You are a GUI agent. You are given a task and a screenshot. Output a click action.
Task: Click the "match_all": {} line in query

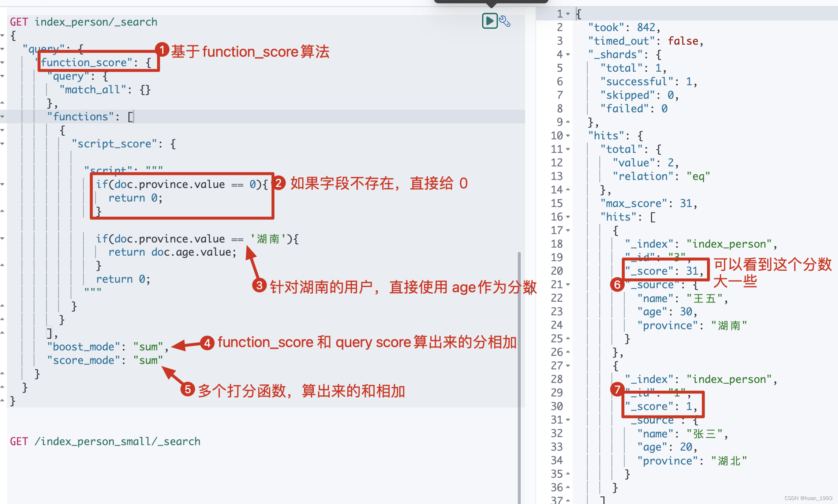[x=105, y=90]
